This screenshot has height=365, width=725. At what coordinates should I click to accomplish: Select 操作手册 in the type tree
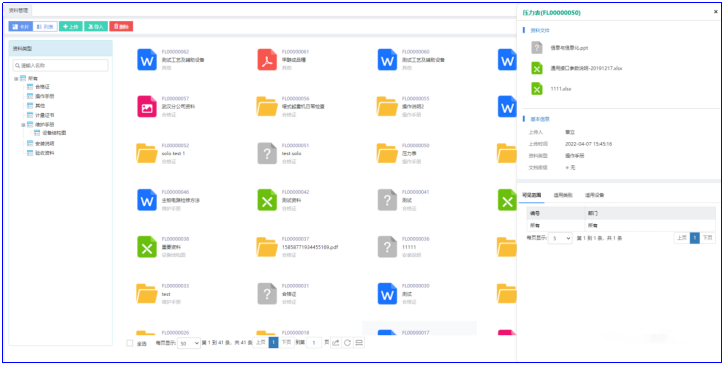(44, 96)
